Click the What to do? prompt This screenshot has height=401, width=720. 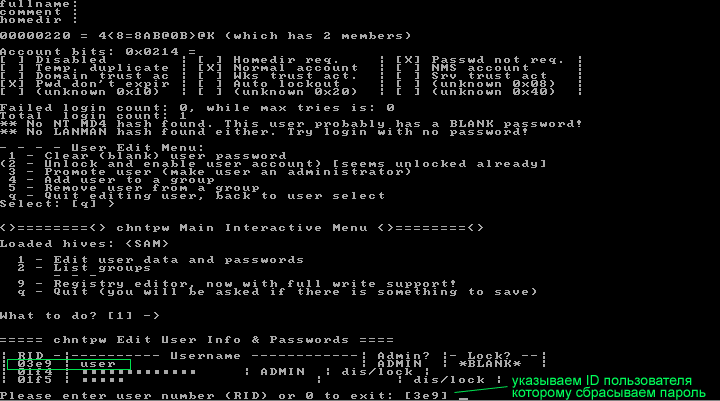click(80, 316)
